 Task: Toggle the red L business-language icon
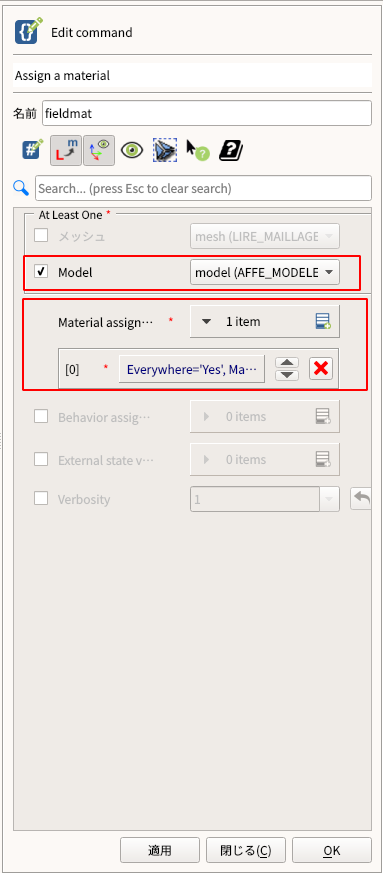[66, 150]
